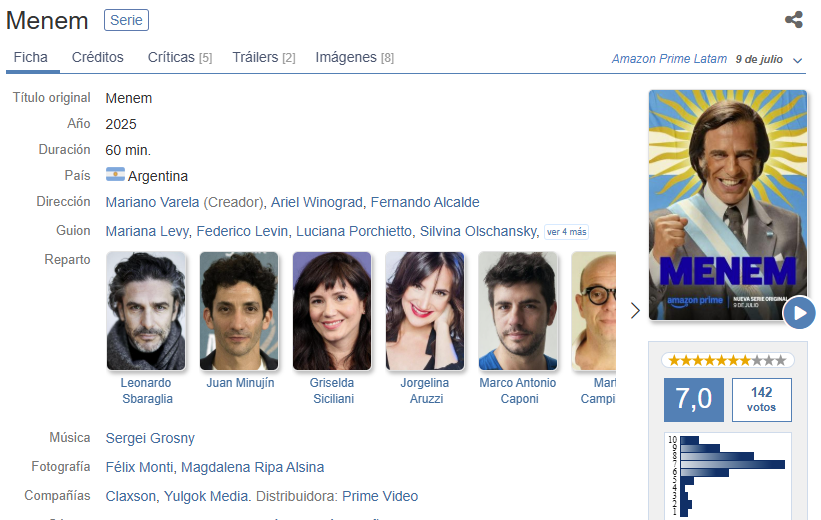This screenshot has height=520, width=821.
Task: Open the 142 votos box
Action: 761,400
